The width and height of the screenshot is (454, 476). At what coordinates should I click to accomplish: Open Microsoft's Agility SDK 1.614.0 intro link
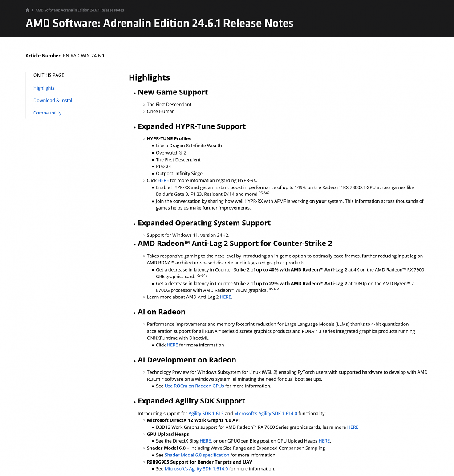point(266,413)
